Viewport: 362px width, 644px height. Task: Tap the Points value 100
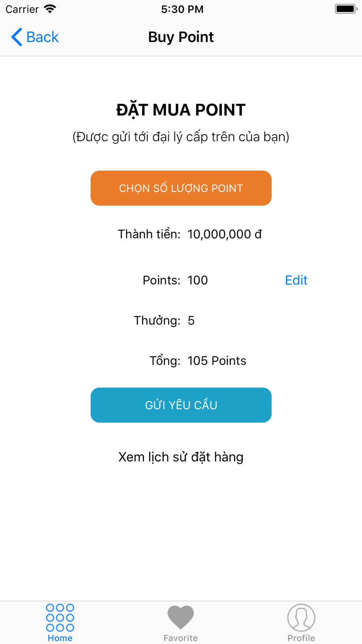pos(198,280)
